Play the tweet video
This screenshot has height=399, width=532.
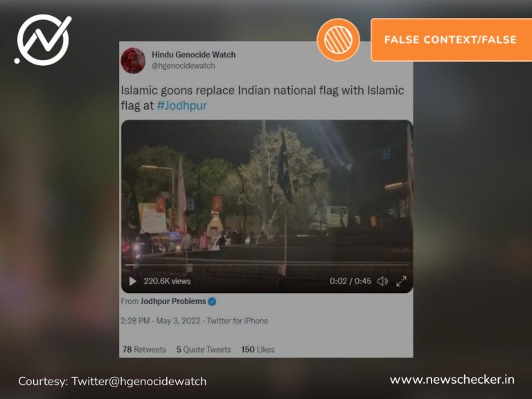(x=133, y=281)
